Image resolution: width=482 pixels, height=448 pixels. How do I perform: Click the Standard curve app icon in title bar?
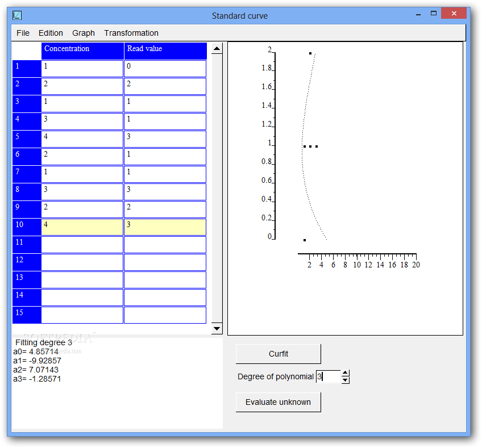17,15
